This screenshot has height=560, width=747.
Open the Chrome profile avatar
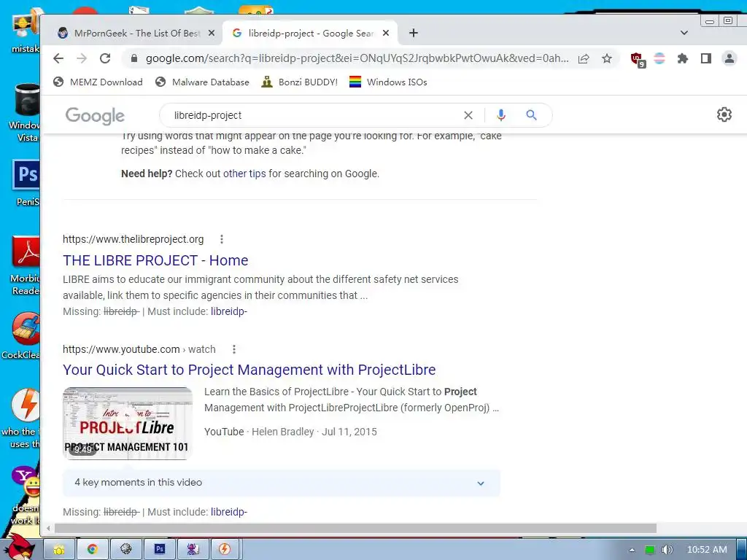729,58
